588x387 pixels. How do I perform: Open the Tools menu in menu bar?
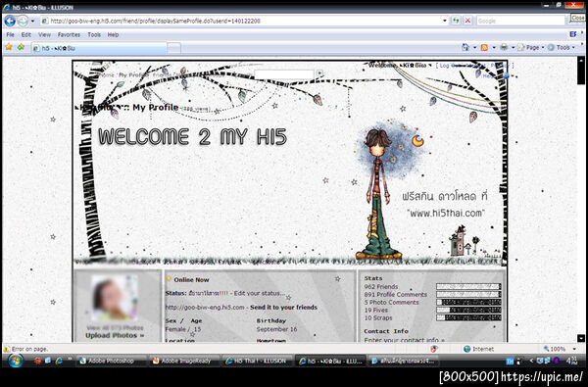(94, 34)
